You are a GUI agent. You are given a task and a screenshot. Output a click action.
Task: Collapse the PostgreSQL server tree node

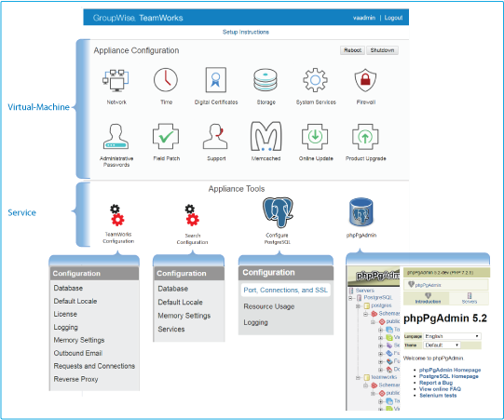tap(351, 298)
